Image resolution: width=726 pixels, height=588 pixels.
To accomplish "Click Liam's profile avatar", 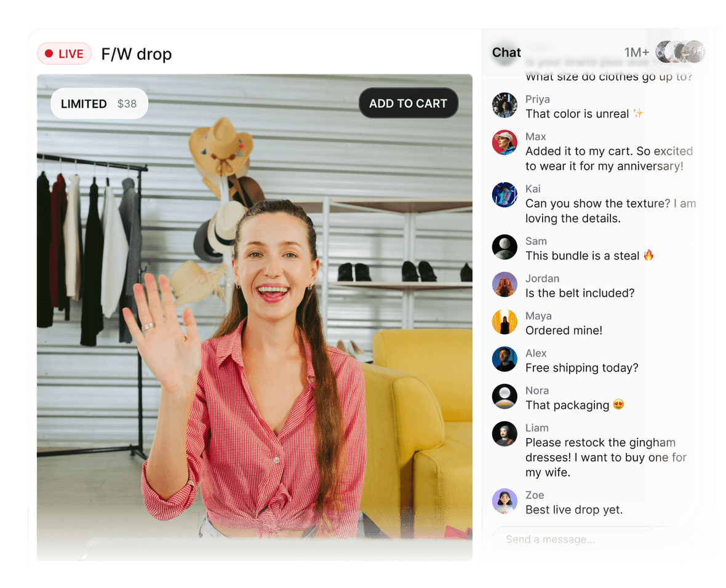I will (505, 434).
